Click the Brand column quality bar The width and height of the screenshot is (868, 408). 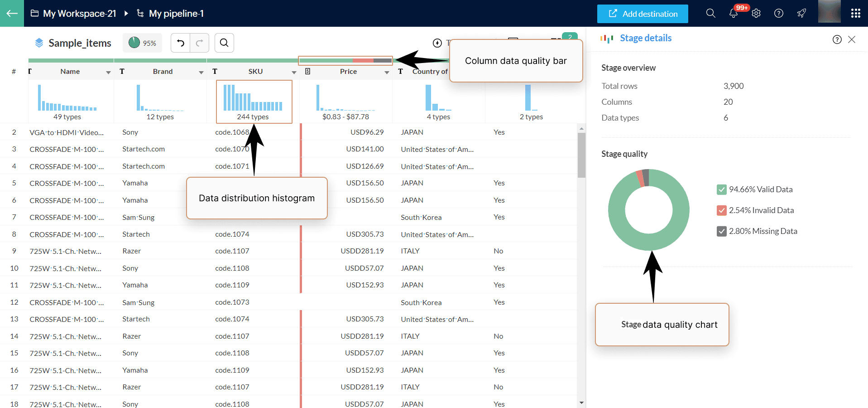click(x=160, y=60)
